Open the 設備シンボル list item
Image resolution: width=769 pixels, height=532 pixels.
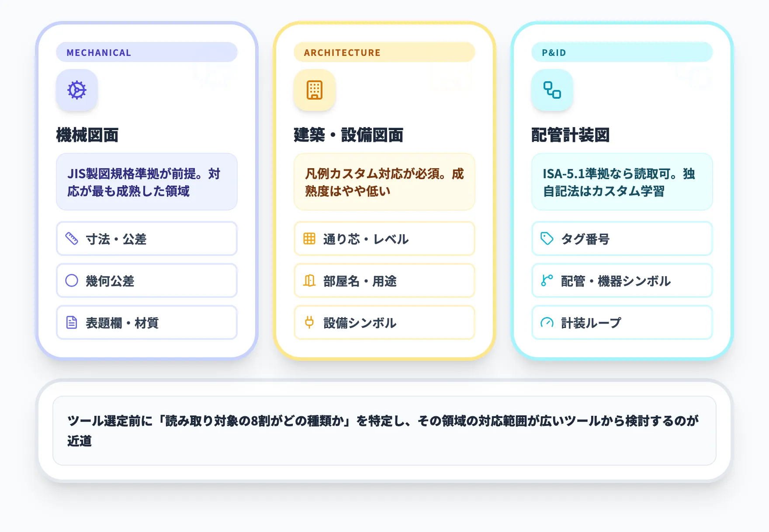(384, 323)
